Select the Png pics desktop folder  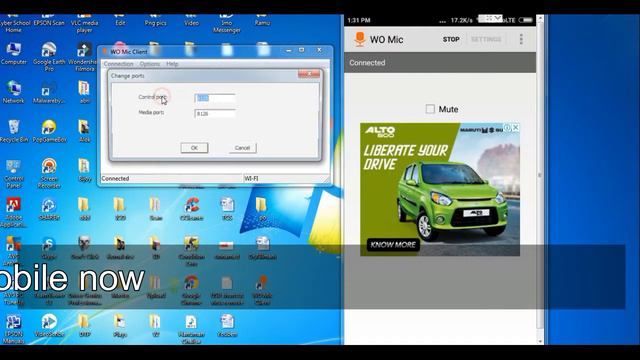(x=156, y=21)
